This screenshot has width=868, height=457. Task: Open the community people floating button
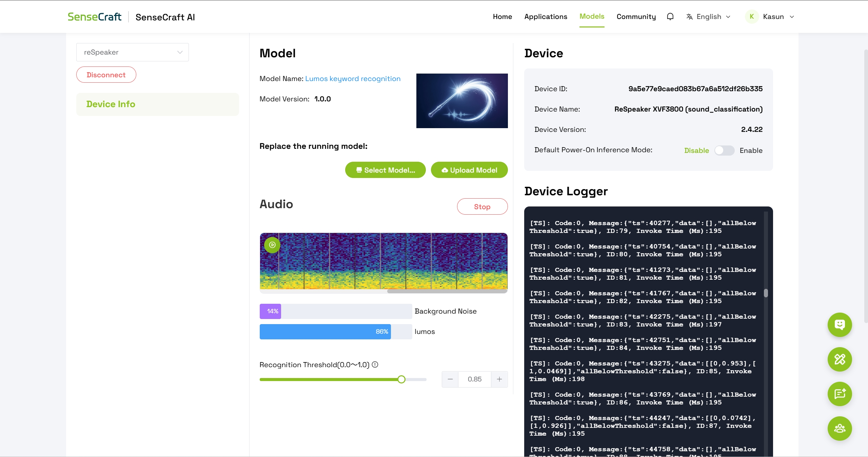(x=840, y=429)
